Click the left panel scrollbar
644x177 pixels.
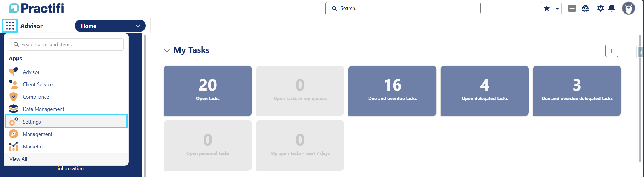145,106
